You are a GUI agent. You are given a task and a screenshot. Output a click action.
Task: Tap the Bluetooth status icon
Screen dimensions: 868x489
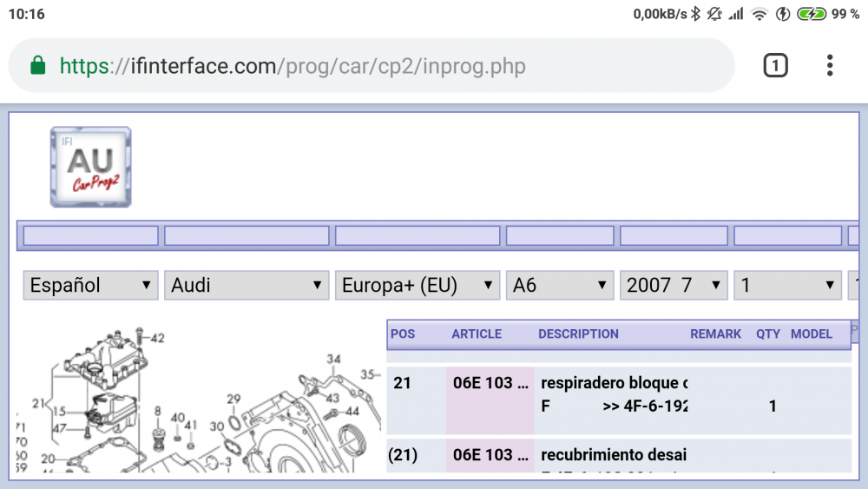[x=696, y=14]
